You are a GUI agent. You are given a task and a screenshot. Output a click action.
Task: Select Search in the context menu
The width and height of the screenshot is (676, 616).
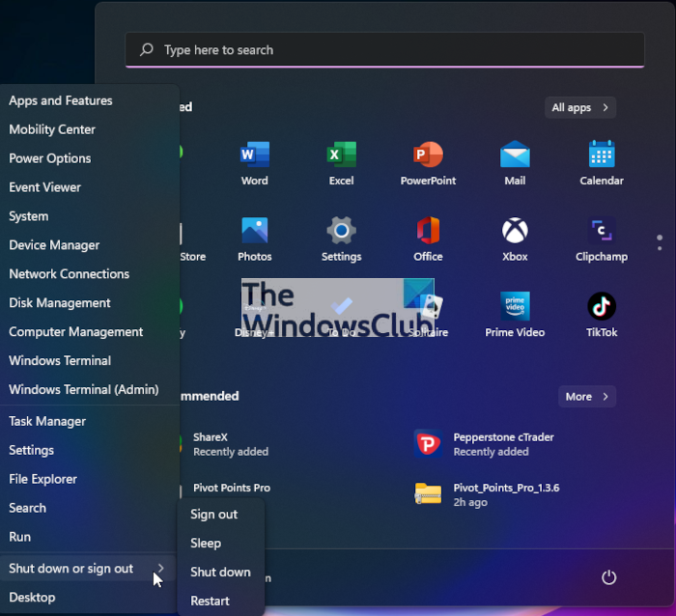pyautogui.click(x=89, y=508)
